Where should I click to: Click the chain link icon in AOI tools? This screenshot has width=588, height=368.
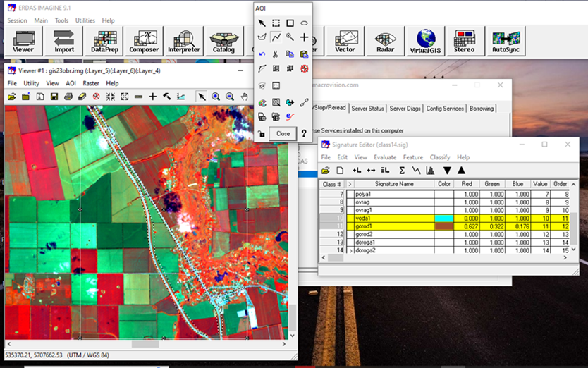click(304, 102)
